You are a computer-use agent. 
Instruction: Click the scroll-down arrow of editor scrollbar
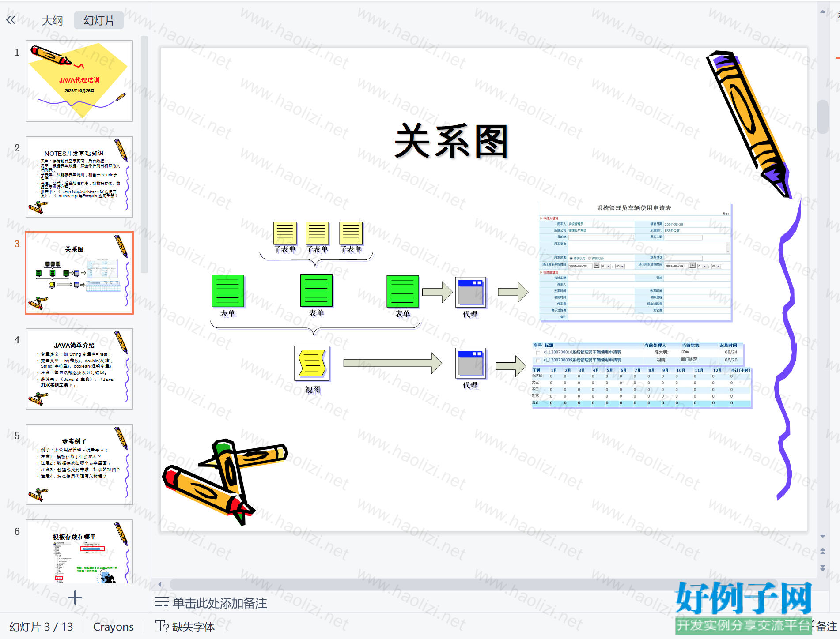point(822,536)
